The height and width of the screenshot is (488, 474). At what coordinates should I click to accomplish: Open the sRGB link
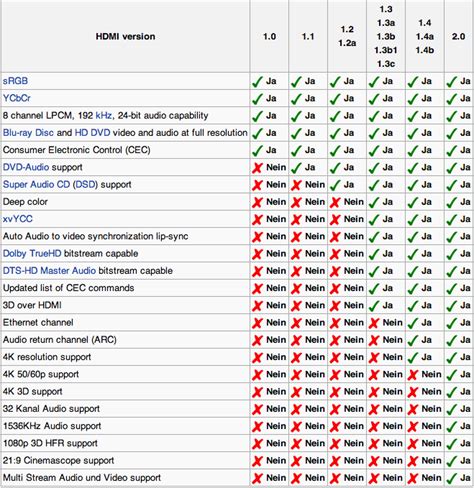(x=15, y=81)
